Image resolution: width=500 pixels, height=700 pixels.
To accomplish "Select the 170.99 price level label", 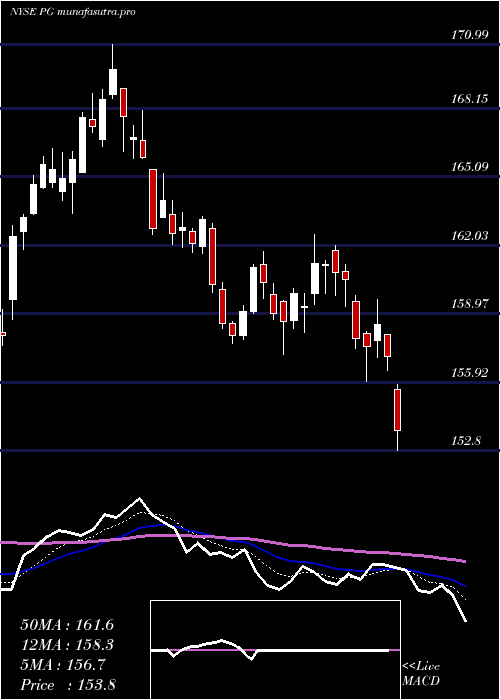I will pos(469,35).
